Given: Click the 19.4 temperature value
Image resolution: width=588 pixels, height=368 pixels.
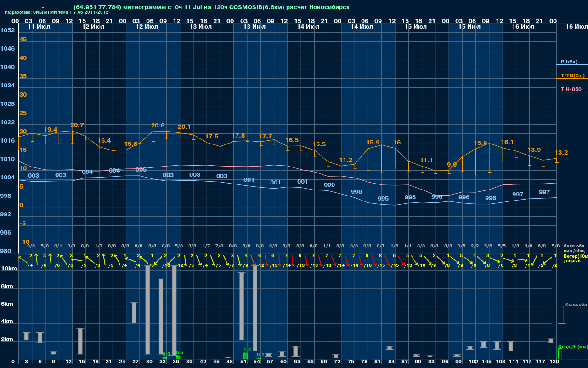Looking at the screenshot, I should [x=51, y=130].
